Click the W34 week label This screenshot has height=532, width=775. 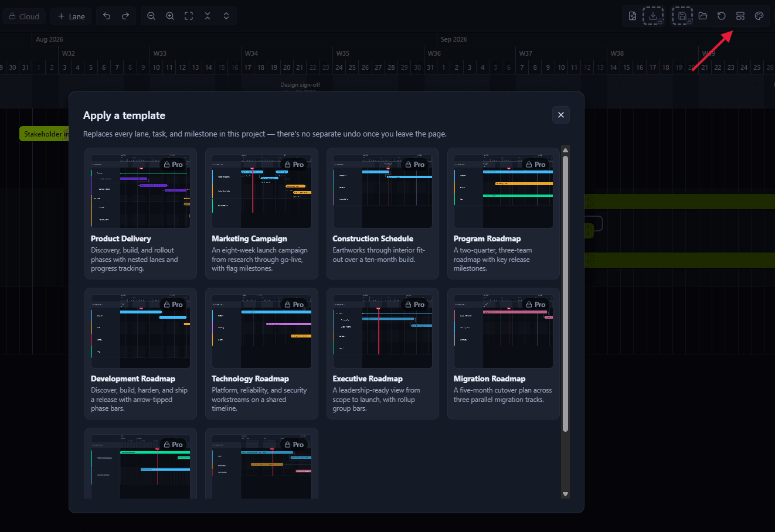(x=251, y=53)
